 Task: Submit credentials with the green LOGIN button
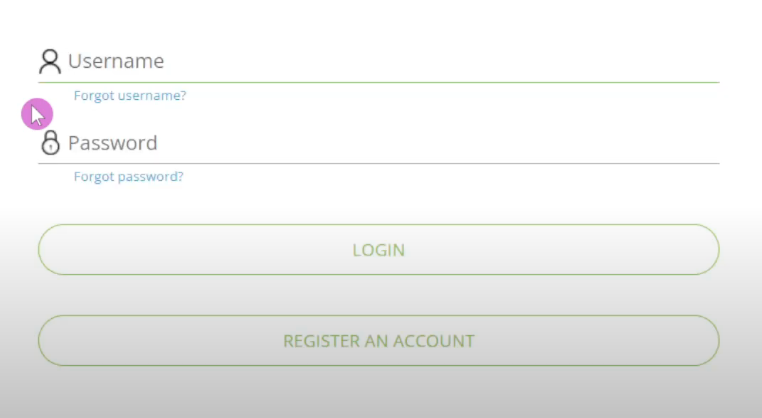[x=379, y=250]
